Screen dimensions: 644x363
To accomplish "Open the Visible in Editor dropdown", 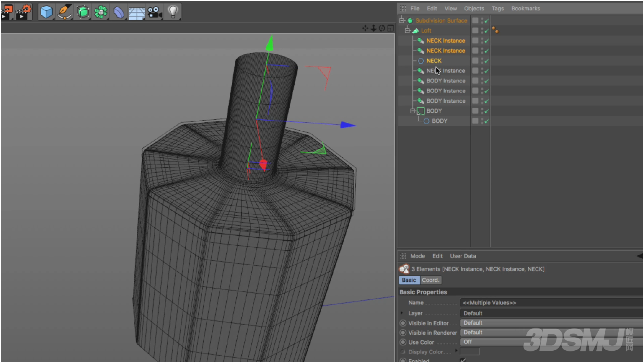I will pos(552,323).
